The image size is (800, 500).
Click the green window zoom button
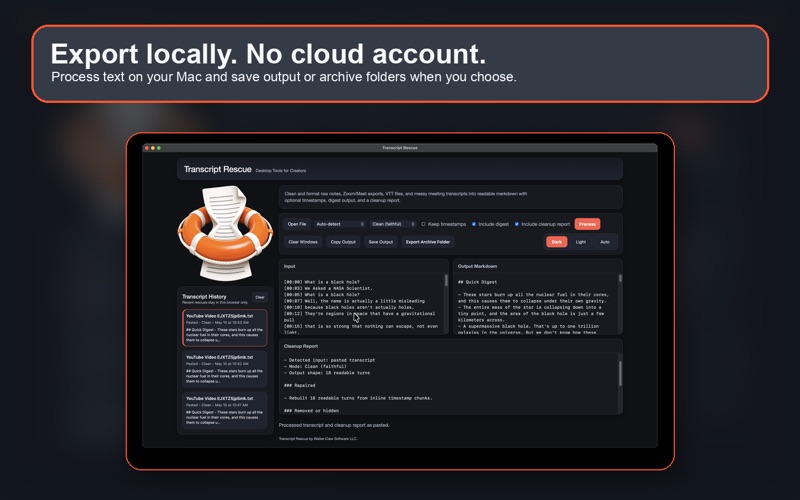pyautogui.click(x=159, y=148)
